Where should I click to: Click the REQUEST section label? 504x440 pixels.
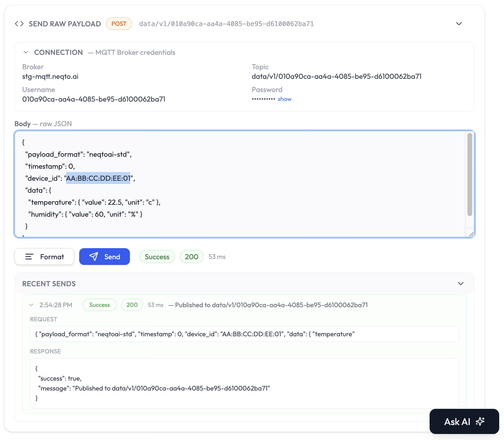pos(43,319)
